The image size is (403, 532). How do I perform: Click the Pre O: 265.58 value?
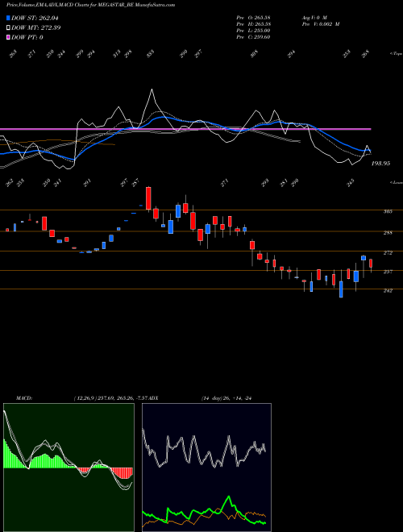pos(253,17)
